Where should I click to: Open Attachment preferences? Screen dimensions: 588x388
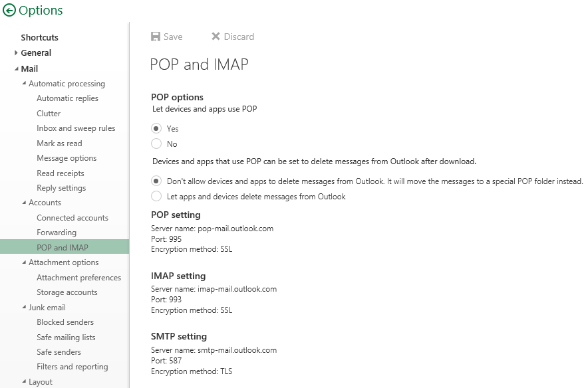tap(78, 278)
